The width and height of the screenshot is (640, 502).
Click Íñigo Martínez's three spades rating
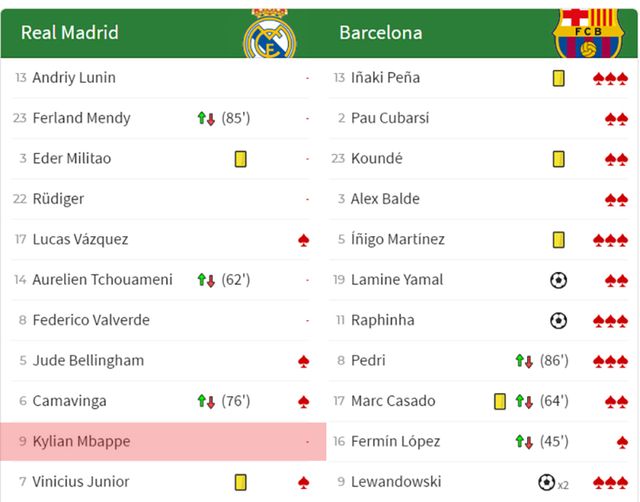coord(610,240)
